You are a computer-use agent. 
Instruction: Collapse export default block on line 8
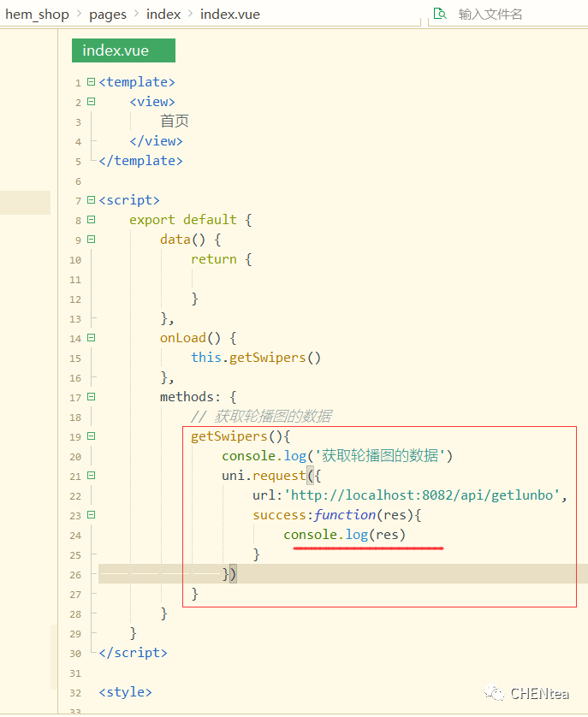(x=91, y=220)
